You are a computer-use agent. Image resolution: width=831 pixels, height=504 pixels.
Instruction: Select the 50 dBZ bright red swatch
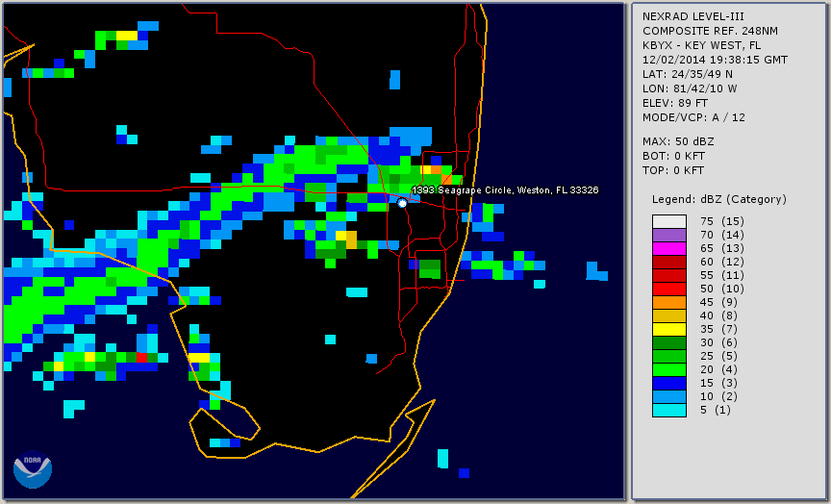[x=668, y=289]
